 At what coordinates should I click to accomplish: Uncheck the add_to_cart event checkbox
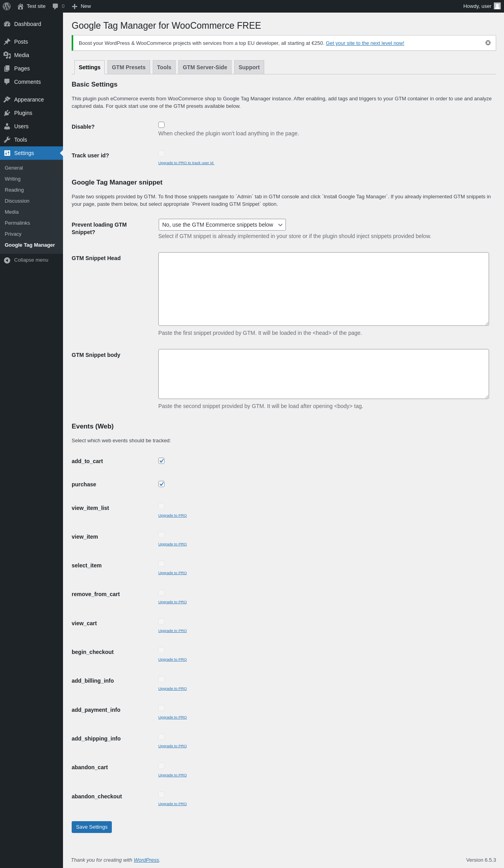click(161, 461)
